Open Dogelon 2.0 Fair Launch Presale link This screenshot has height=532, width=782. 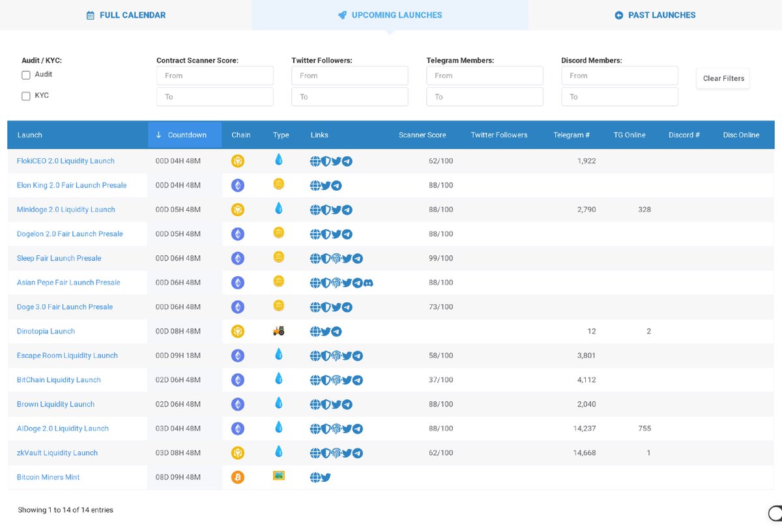[x=70, y=234]
